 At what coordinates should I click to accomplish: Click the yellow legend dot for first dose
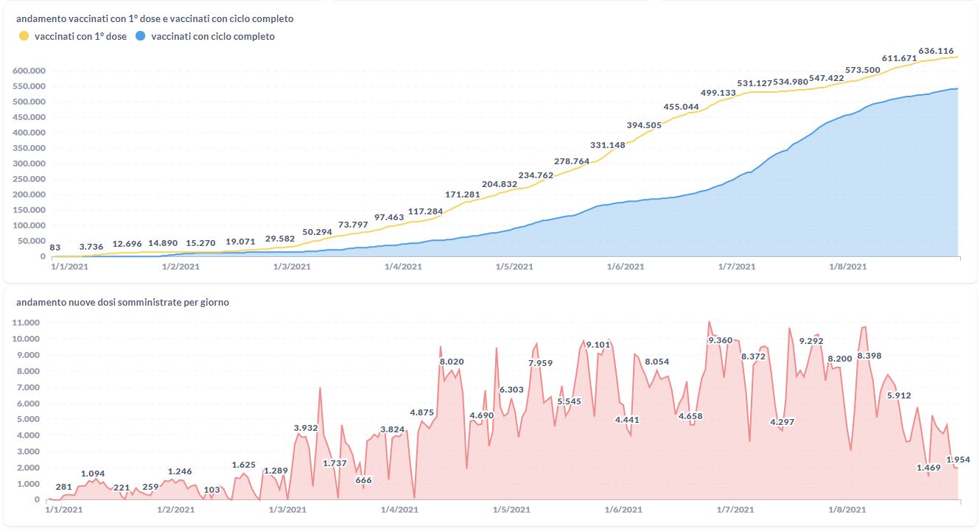(x=24, y=36)
